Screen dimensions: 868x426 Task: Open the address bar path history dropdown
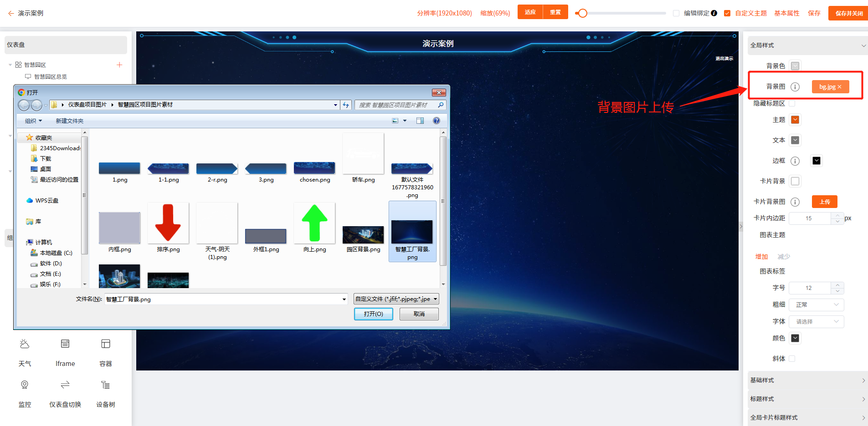pyautogui.click(x=335, y=105)
